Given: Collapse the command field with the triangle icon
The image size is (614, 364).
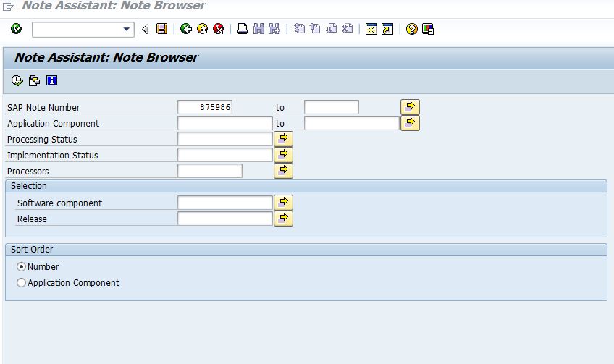Looking at the screenshot, I should (146, 30).
